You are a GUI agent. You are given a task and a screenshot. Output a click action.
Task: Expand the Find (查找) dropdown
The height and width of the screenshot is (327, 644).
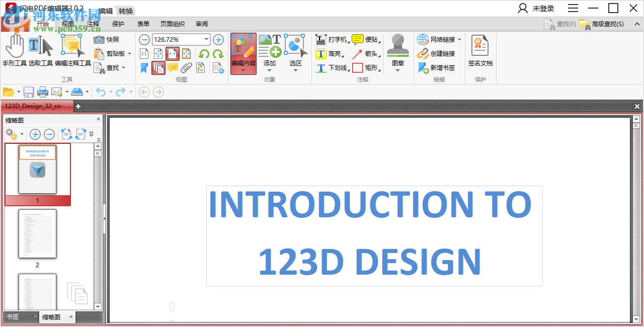pyautogui.click(x=124, y=68)
